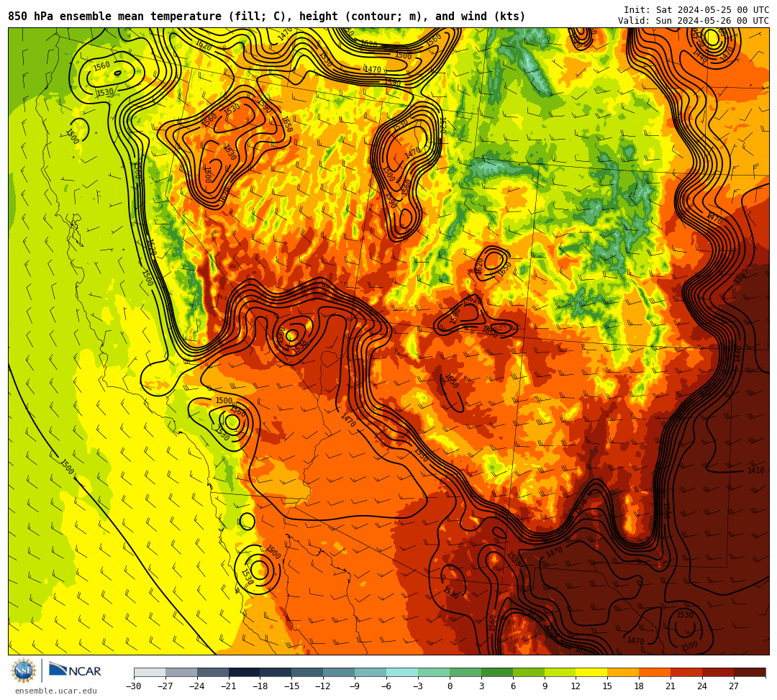Pick the dark navy swatch between −21 and −18
The height and width of the screenshot is (700, 777).
245,672
